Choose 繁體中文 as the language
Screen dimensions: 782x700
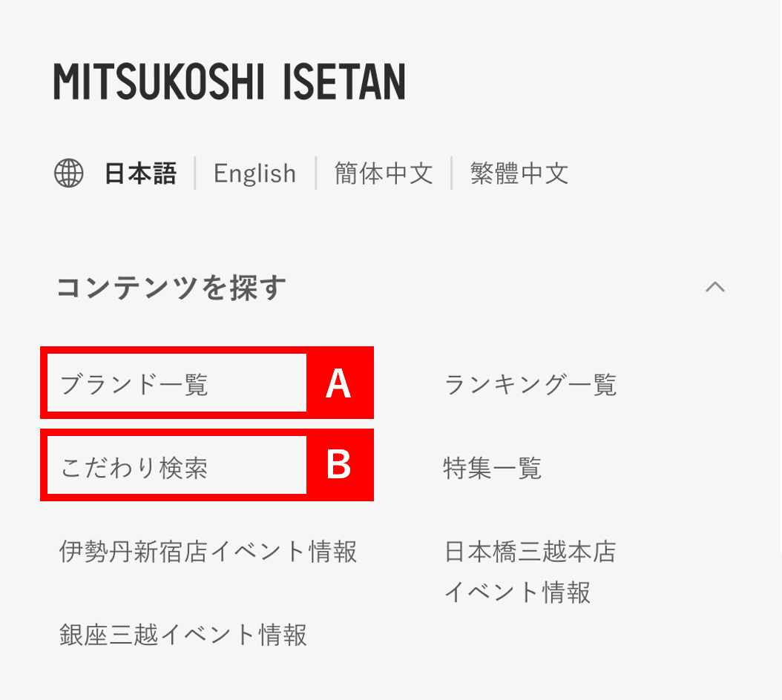pyautogui.click(x=519, y=174)
